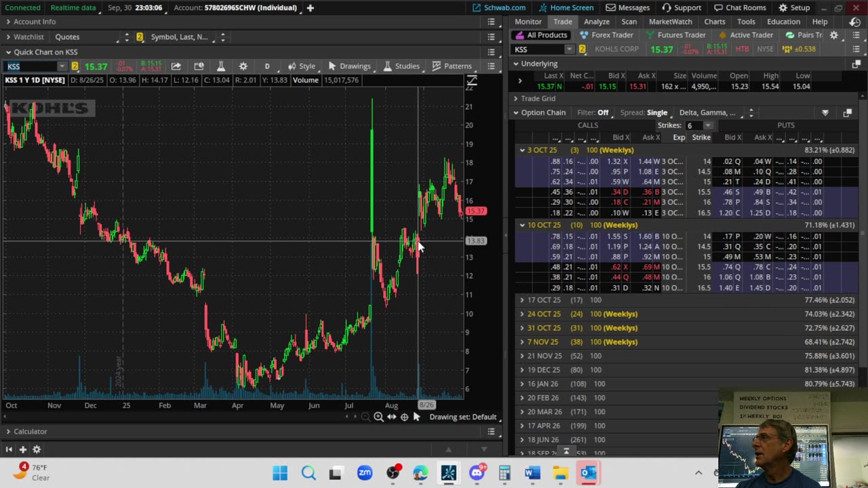This screenshot has height=488, width=868.
Task: Switch to the Charts tab
Action: coord(714,22)
